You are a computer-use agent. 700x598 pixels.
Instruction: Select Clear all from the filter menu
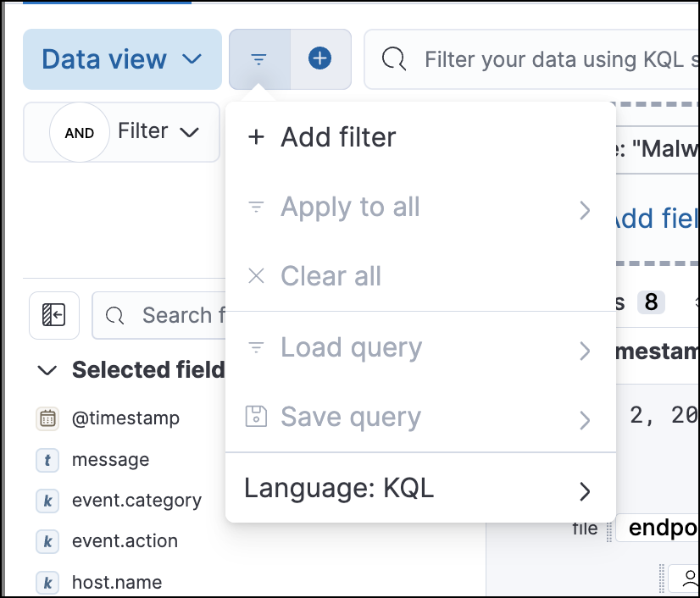tap(331, 276)
